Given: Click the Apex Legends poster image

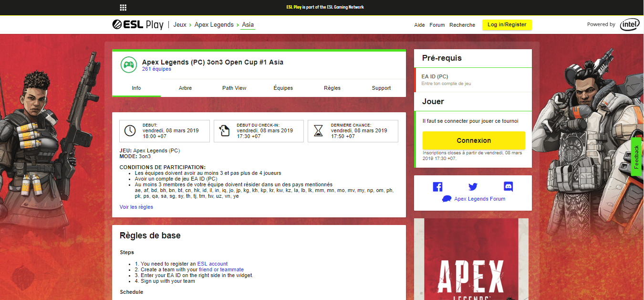Looking at the screenshot, I should [x=471, y=259].
